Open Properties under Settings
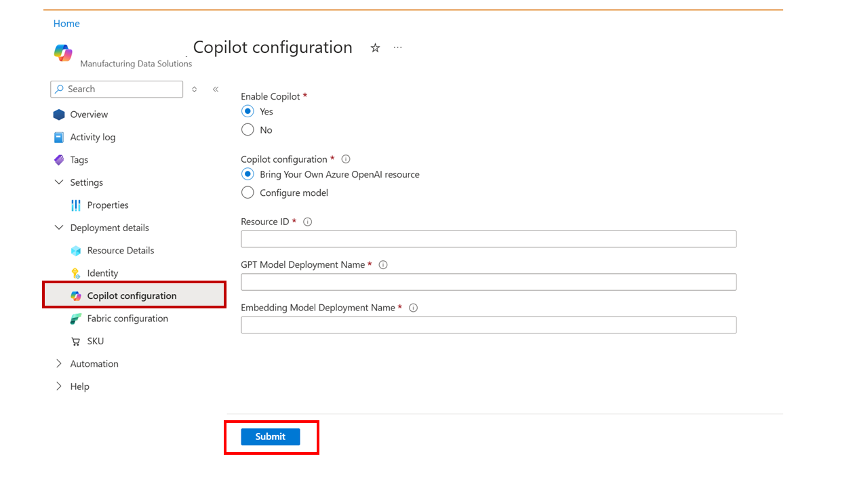 pos(108,205)
